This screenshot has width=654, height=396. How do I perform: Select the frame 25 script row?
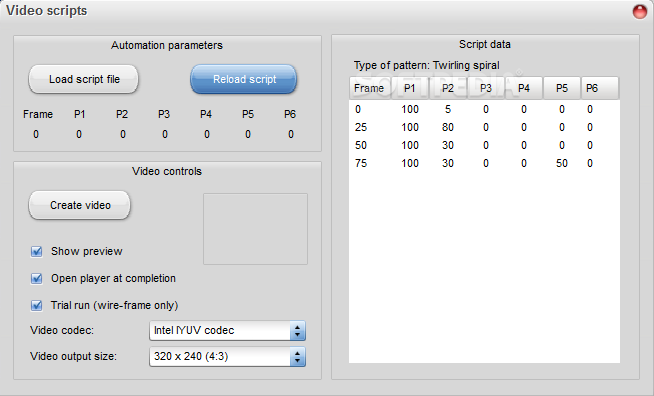(484, 127)
